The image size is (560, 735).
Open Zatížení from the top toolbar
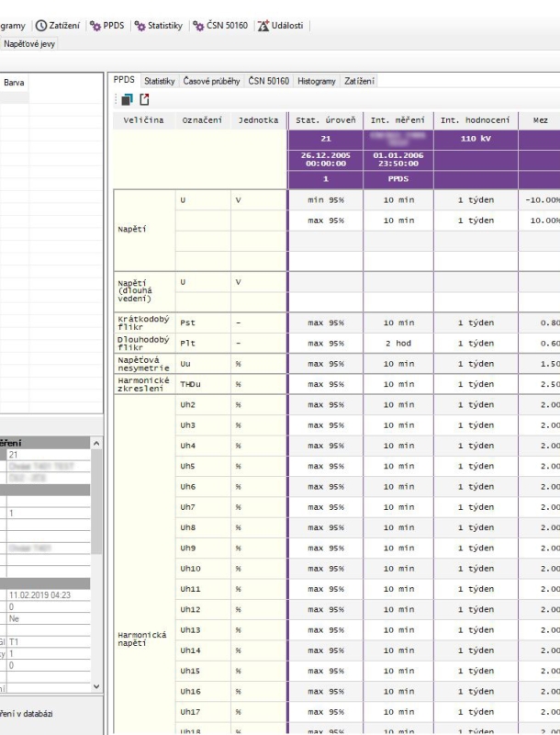click(x=58, y=26)
